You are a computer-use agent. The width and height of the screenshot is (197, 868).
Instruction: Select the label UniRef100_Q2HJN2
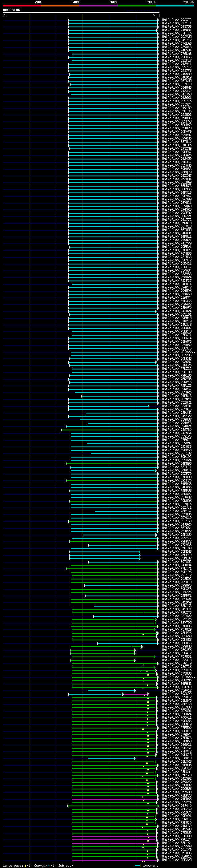tap(177, 412)
